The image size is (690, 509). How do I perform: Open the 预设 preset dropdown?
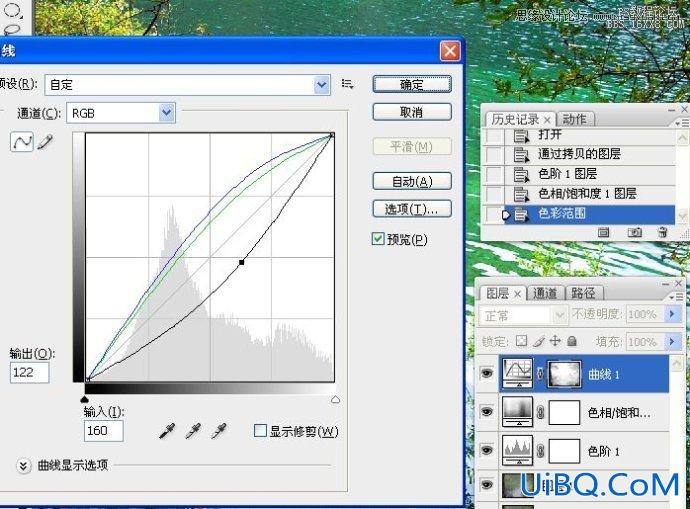pyautogui.click(x=322, y=84)
